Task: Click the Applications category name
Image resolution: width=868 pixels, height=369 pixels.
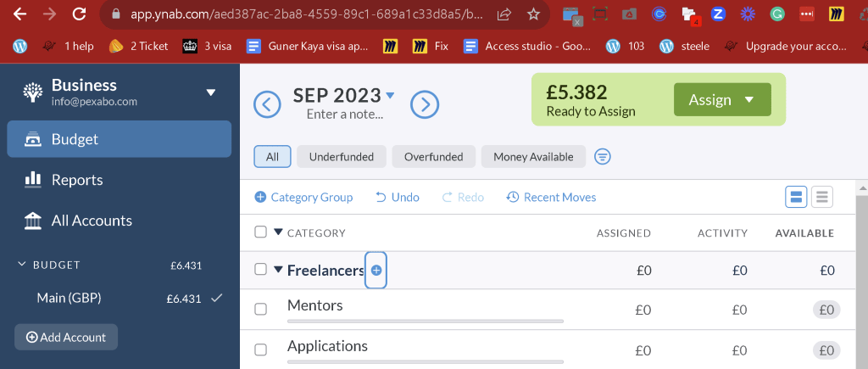Action: (x=327, y=346)
